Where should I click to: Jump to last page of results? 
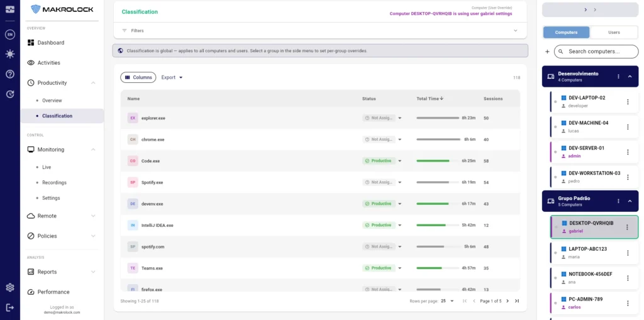(x=517, y=301)
